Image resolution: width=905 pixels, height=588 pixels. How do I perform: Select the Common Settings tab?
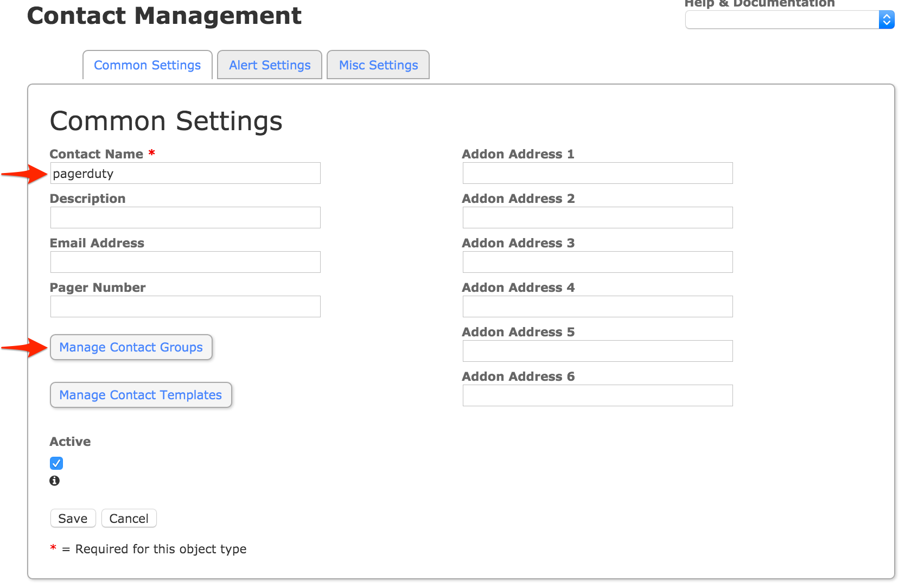[148, 65]
